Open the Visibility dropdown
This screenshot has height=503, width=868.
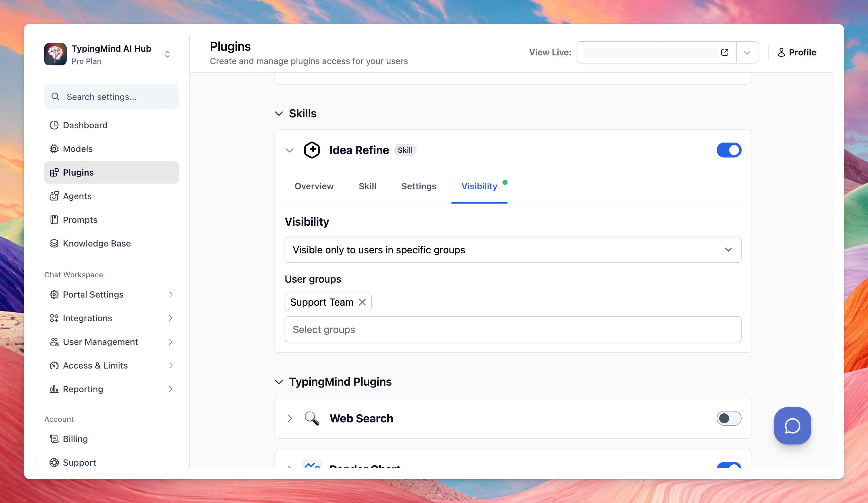point(513,250)
